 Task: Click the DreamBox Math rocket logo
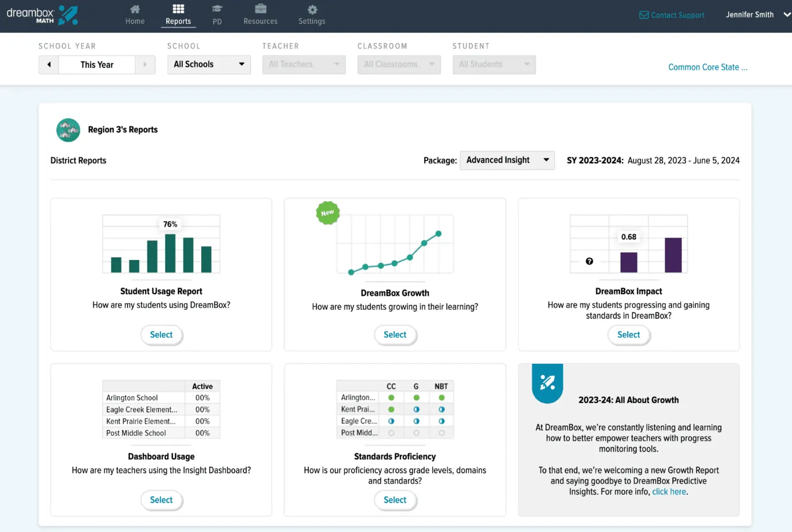point(69,15)
